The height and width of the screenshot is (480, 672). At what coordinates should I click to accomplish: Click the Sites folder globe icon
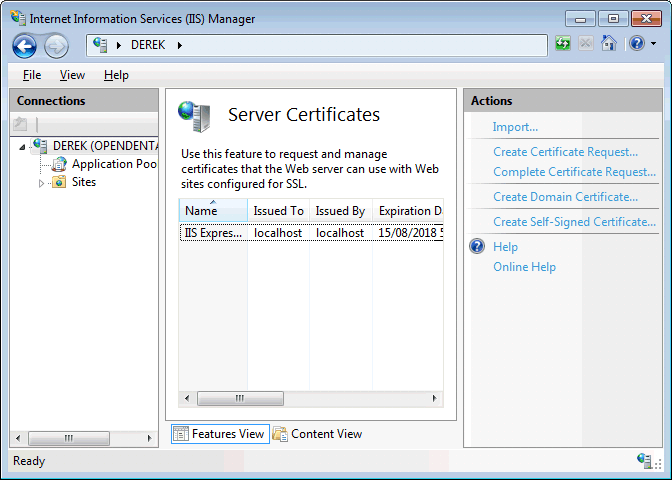(59, 182)
